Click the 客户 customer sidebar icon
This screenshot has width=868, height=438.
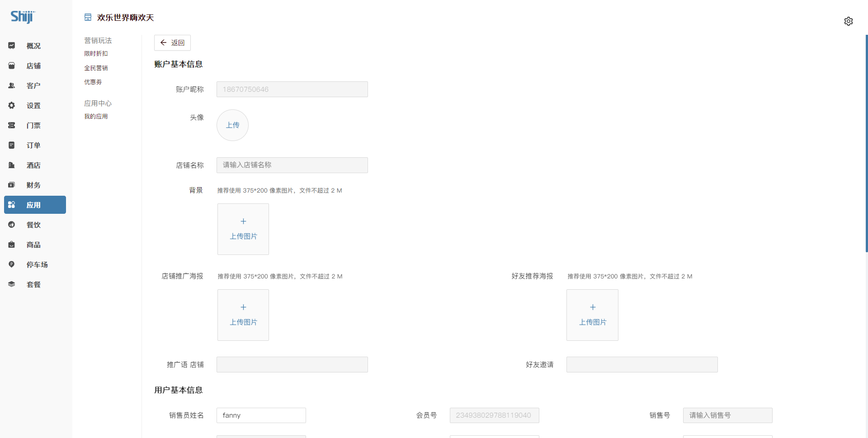(x=12, y=85)
